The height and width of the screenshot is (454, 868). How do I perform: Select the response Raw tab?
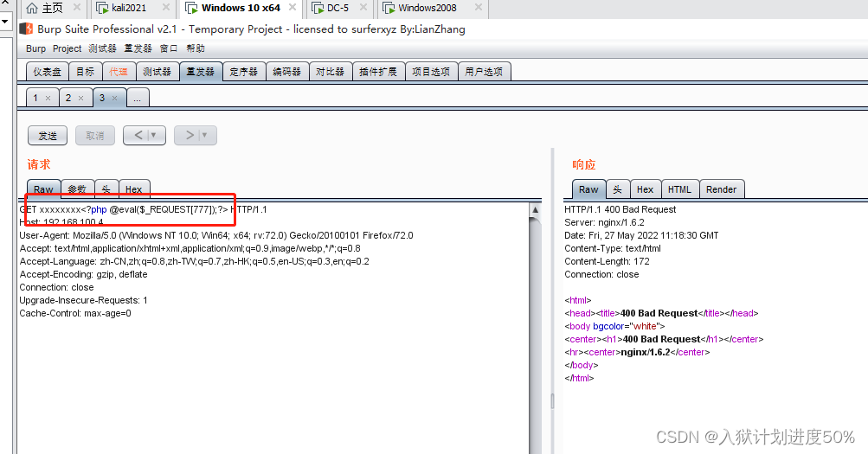click(x=588, y=189)
